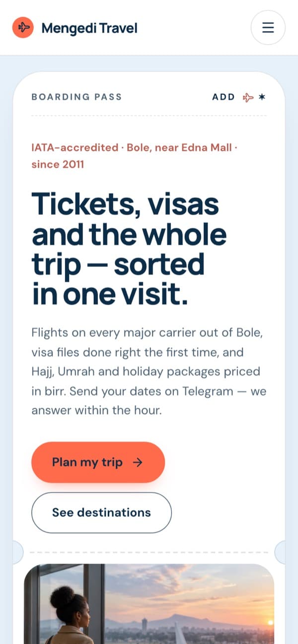Click the arrow inside Plan my trip
Screen dimensions: 298x644
138,462
